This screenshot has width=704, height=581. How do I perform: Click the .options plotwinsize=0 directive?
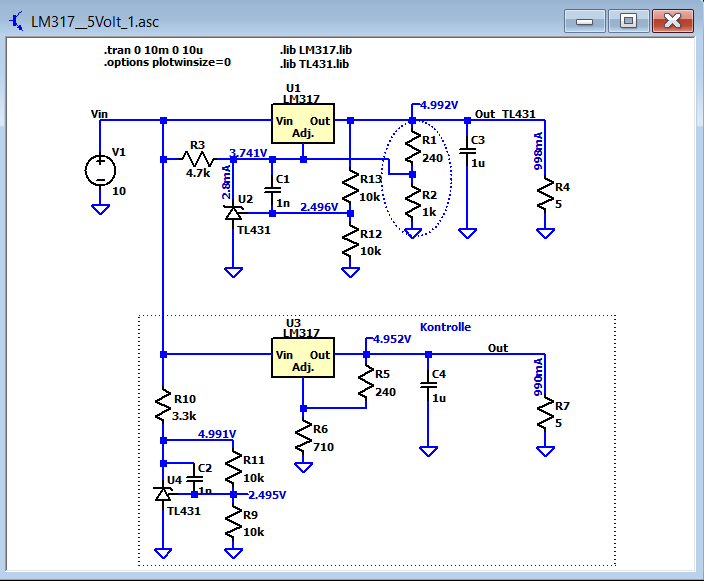(x=167, y=62)
